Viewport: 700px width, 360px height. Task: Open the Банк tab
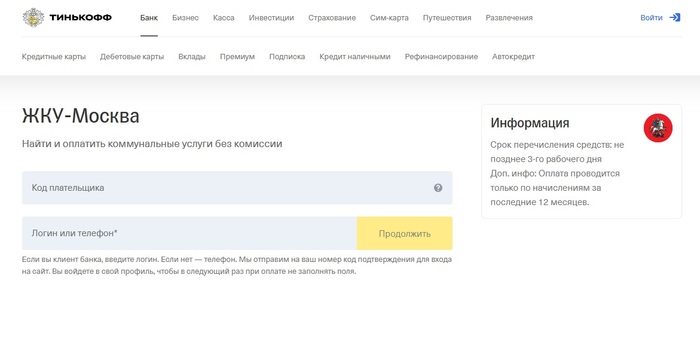pos(149,18)
